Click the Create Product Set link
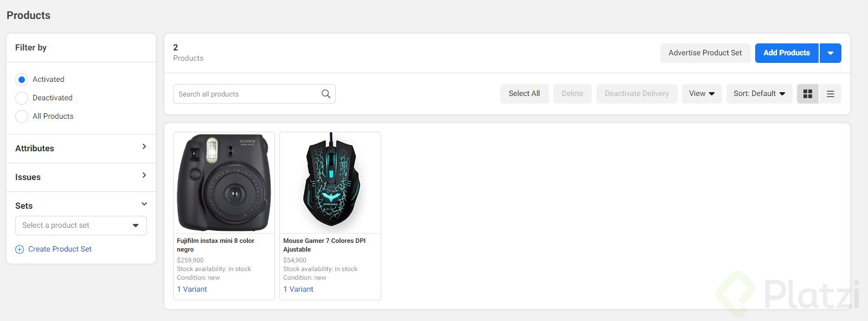Screen dimensions: 868x321 (60, 249)
